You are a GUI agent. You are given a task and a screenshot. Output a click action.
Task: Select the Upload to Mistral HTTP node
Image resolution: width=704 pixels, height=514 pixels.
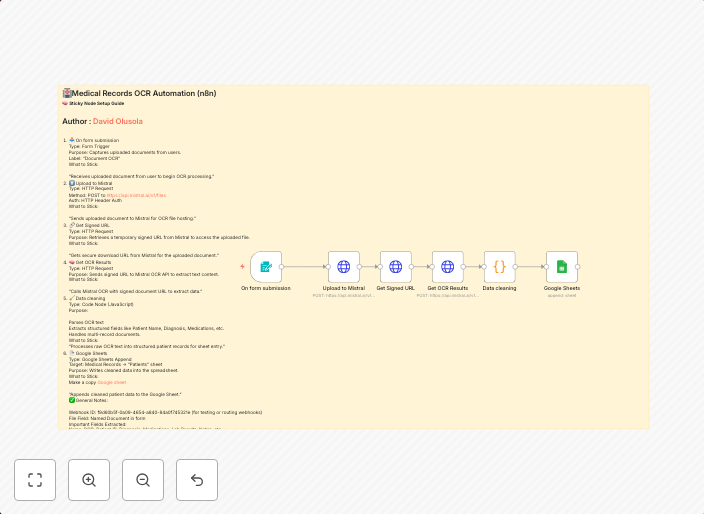(343, 267)
